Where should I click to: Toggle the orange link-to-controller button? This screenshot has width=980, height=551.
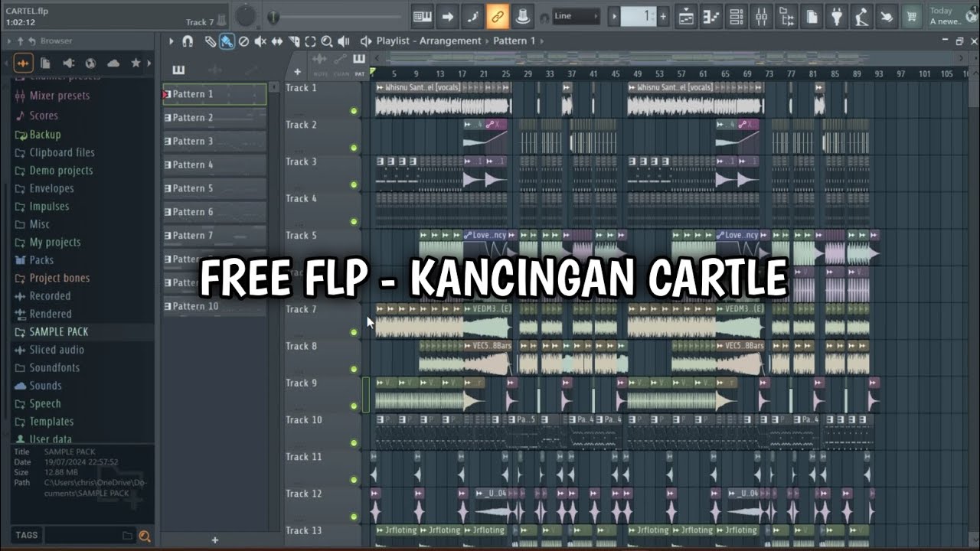(498, 15)
